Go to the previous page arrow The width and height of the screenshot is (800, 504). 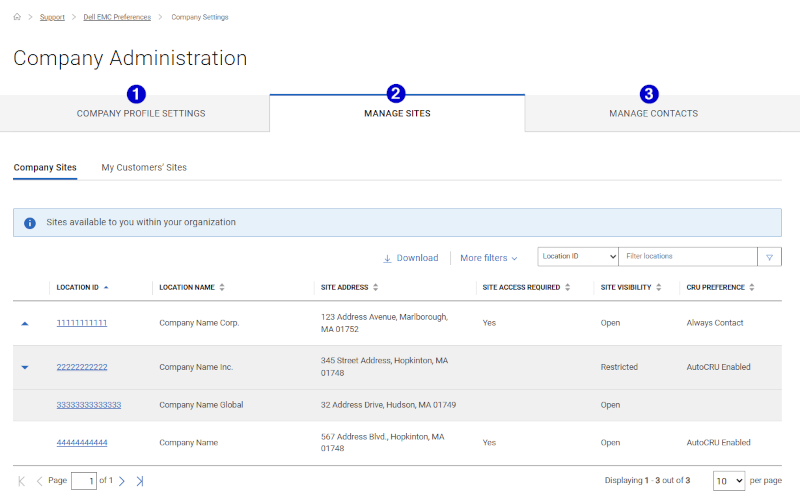pos(40,481)
